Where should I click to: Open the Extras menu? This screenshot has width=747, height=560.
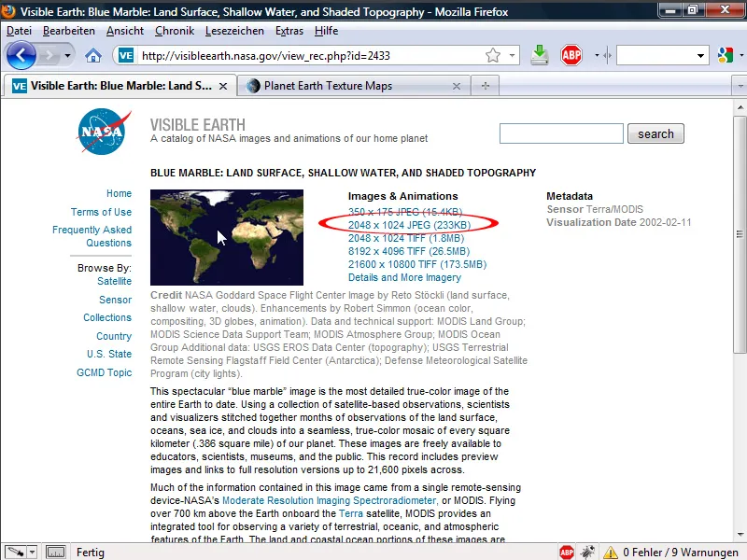pos(289,31)
